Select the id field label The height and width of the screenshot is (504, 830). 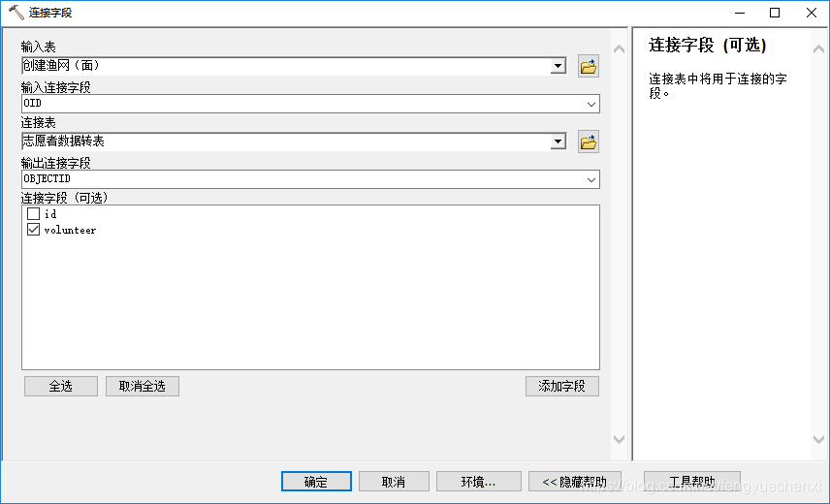[50, 214]
